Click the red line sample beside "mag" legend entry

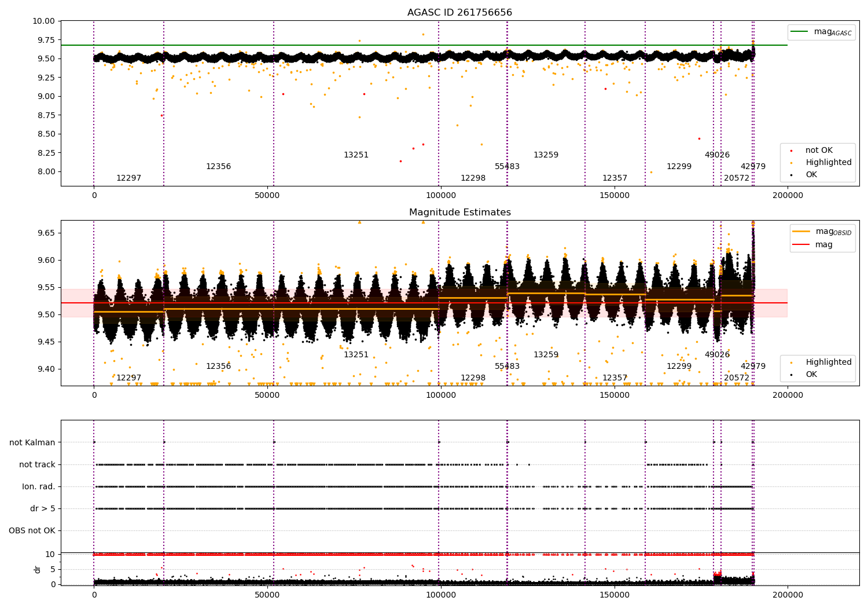coord(801,244)
